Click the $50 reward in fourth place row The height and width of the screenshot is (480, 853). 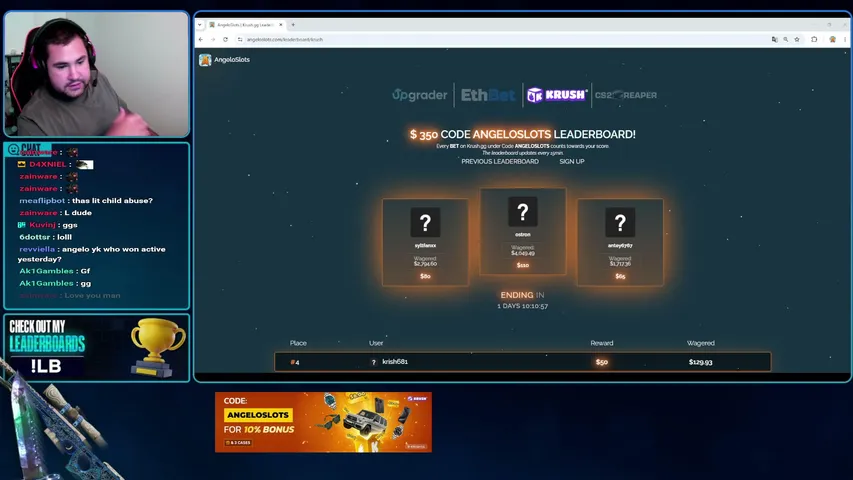pyautogui.click(x=602, y=362)
